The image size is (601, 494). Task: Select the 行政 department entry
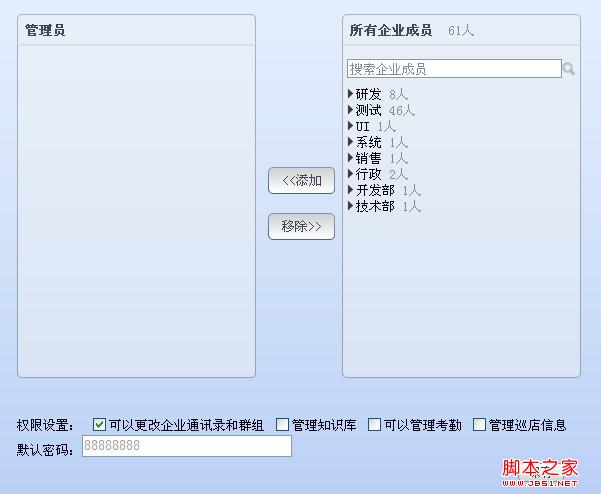368,174
